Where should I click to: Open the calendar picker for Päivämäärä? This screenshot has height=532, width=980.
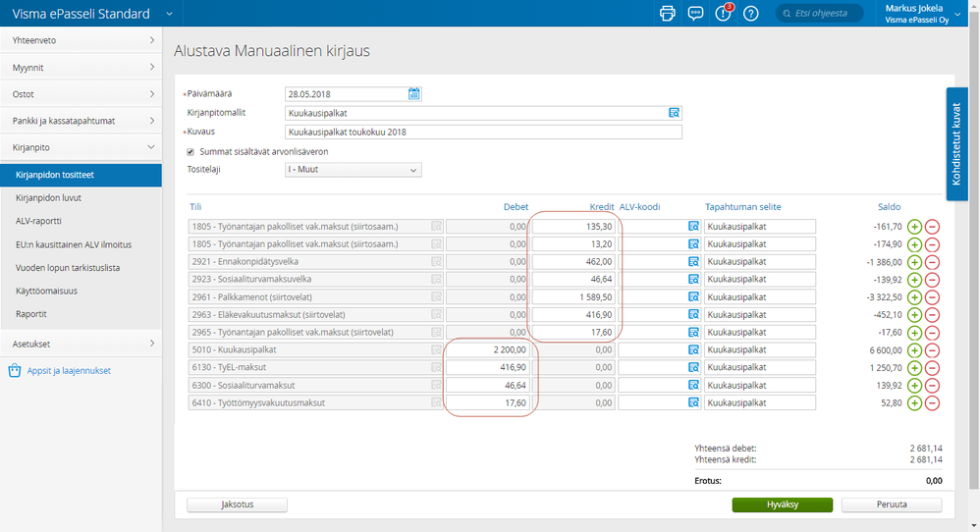pos(414,94)
